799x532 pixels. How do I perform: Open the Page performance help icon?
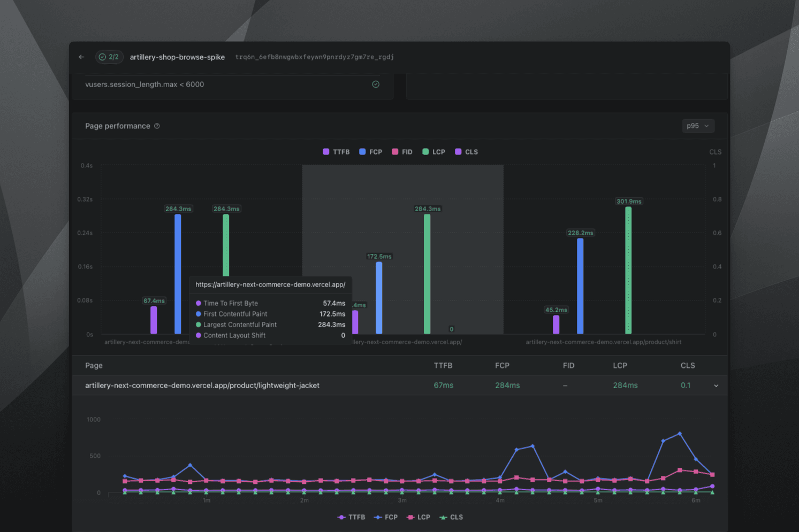[x=157, y=126]
